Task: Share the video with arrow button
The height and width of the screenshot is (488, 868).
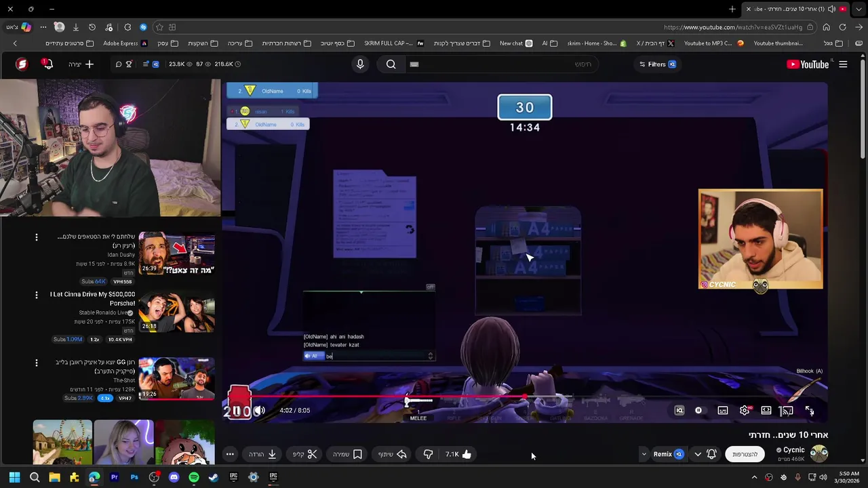Action: coord(393,454)
